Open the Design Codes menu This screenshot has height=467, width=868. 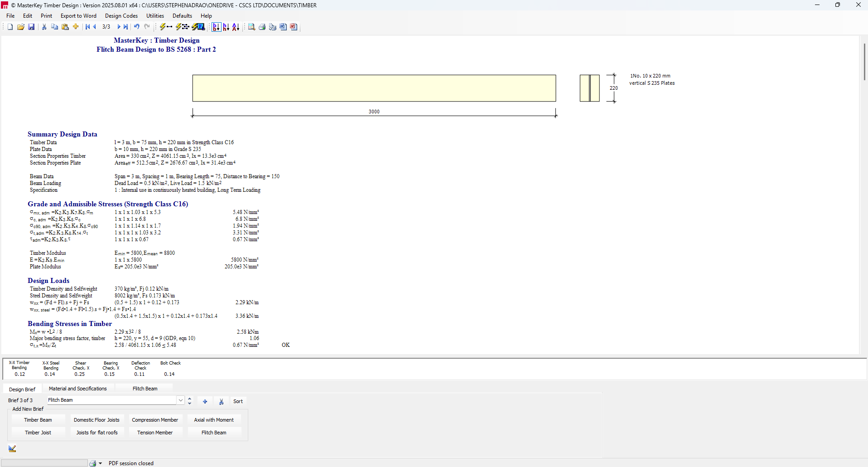tap(121, 16)
